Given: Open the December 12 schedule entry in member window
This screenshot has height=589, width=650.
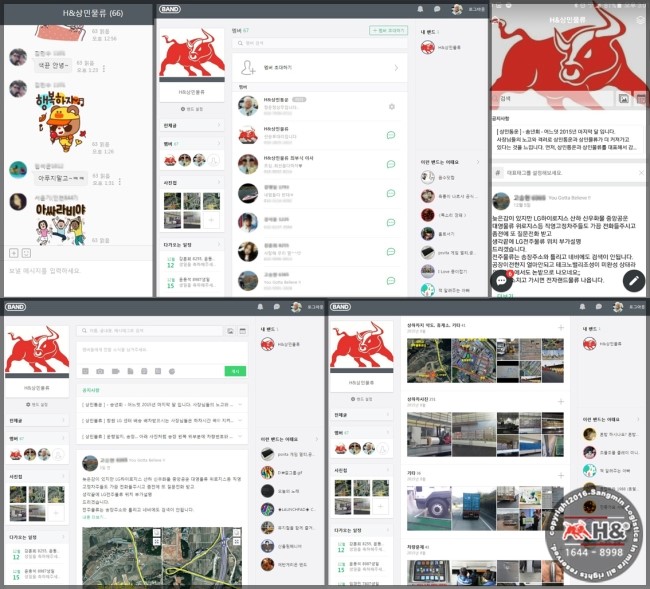Looking at the screenshot, I should (x=192, y=262).
